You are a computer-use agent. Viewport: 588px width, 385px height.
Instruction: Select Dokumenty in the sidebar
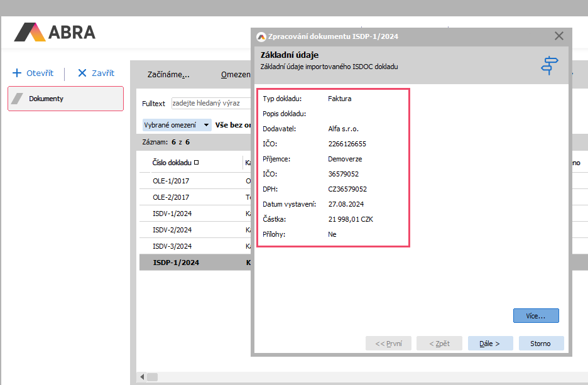(x=65, y=99)
